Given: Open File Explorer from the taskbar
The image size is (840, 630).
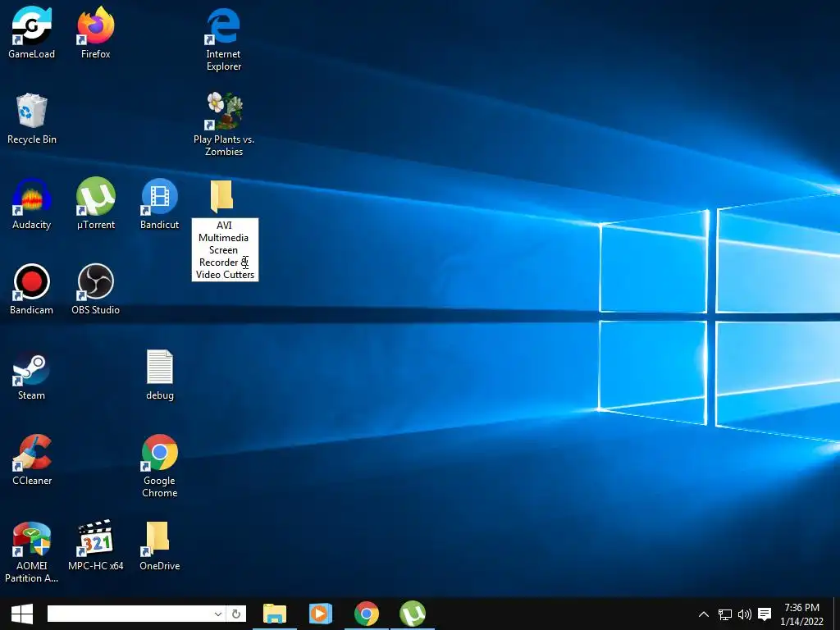Looking at the screenshot, I should tap(275, 614).
